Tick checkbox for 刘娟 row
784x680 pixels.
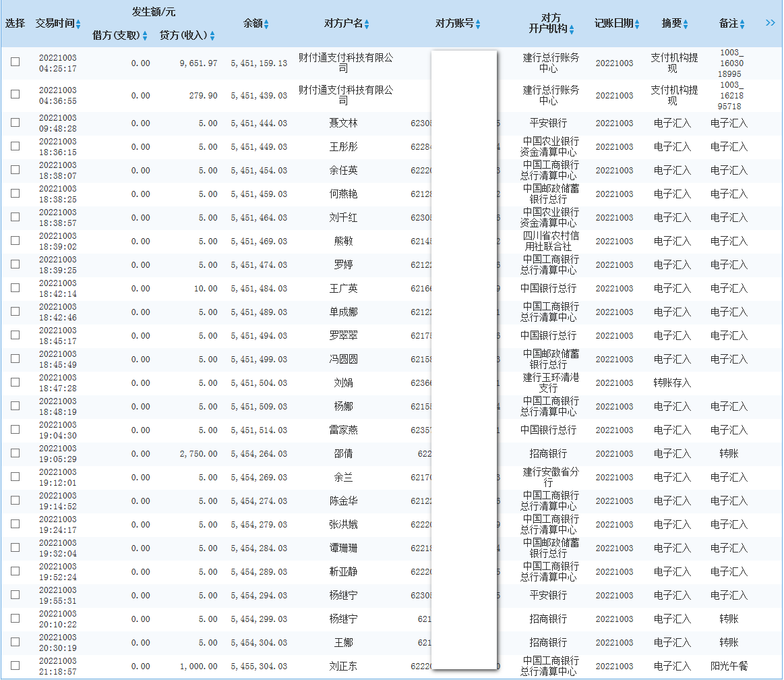point(16,382)
